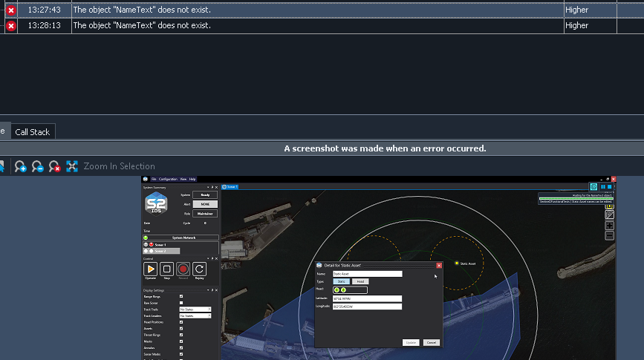Open the Track Leaders dropdown
This screenshot has width=644, height=360.
pyautogui.click(x=195, y=315)
